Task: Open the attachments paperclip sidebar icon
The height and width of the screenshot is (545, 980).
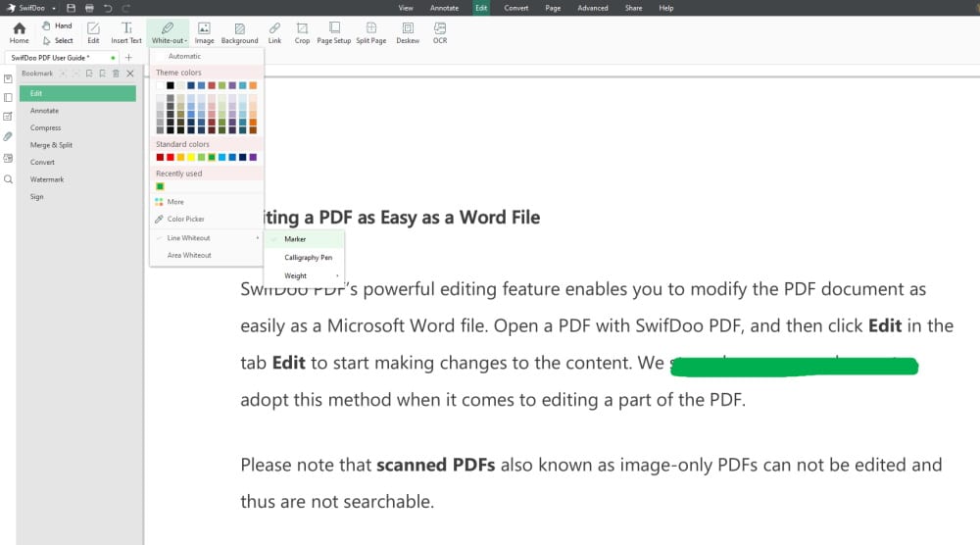Action: (8, 136)
